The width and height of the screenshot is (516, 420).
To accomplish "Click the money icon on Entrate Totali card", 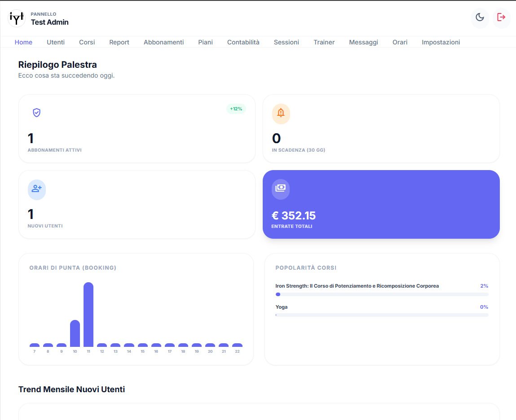I will [280, 189].
